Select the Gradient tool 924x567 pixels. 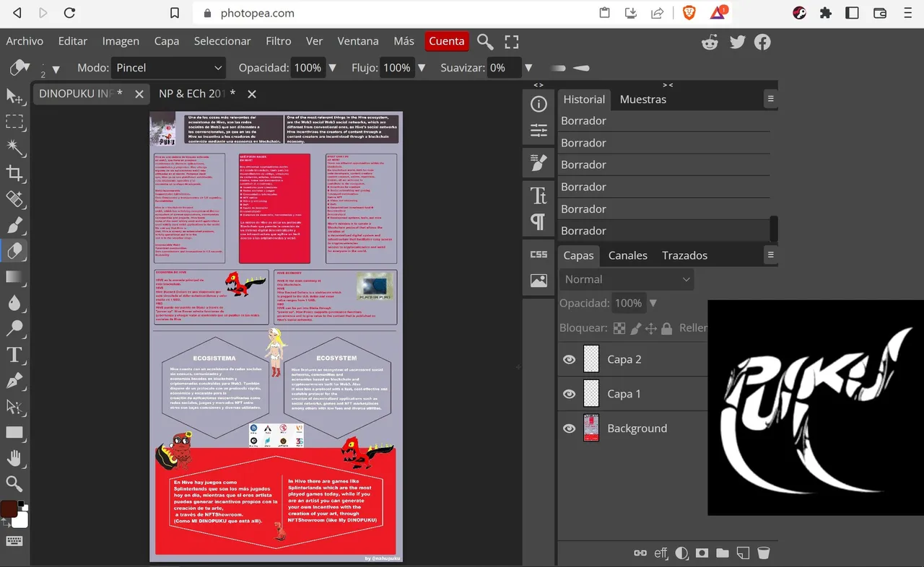14,277
